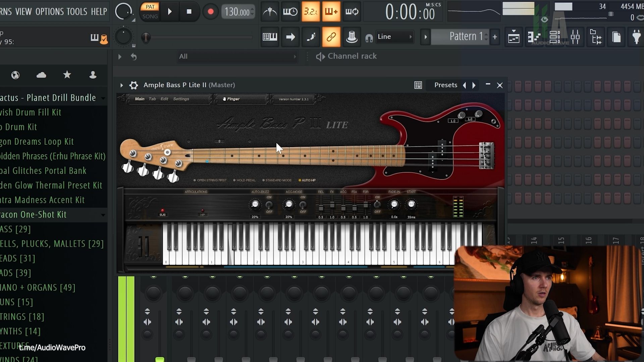Open browser cloud tab
This screenshot has width=644, height=362.
click(x=41, y=75)
